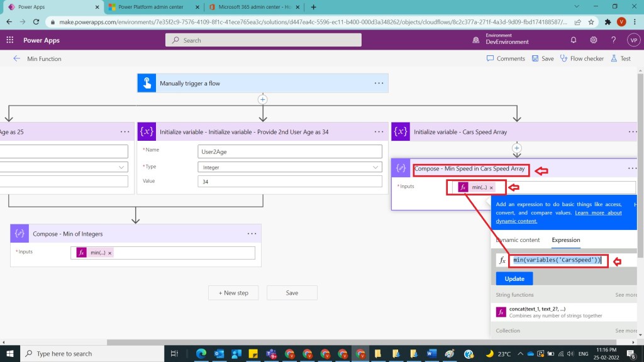
Task: Remove the min(...) token in Compose - Min of Integers
Action: [110, 253]
